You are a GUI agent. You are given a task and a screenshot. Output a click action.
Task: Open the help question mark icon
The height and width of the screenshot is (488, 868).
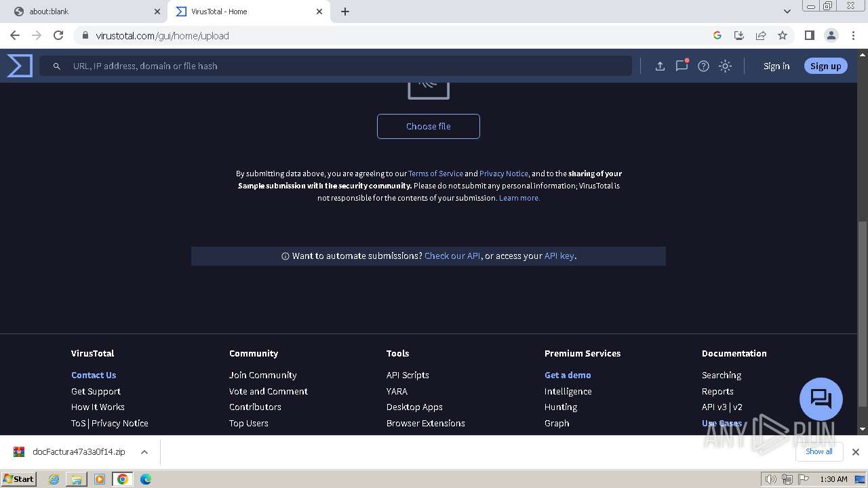pyautogui.click(x=703, y=66)
